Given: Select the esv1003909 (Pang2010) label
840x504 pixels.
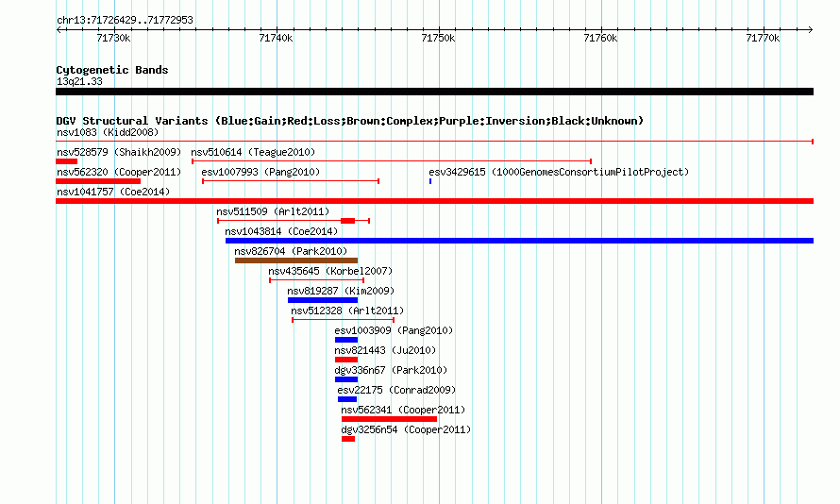Looking at the screenshot, I should click(394, 330).
